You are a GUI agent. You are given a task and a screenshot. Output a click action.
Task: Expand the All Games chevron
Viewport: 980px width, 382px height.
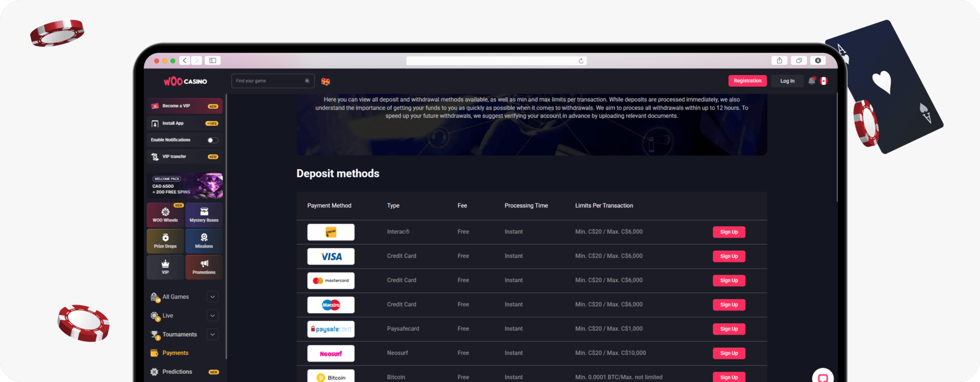(213, 297)
